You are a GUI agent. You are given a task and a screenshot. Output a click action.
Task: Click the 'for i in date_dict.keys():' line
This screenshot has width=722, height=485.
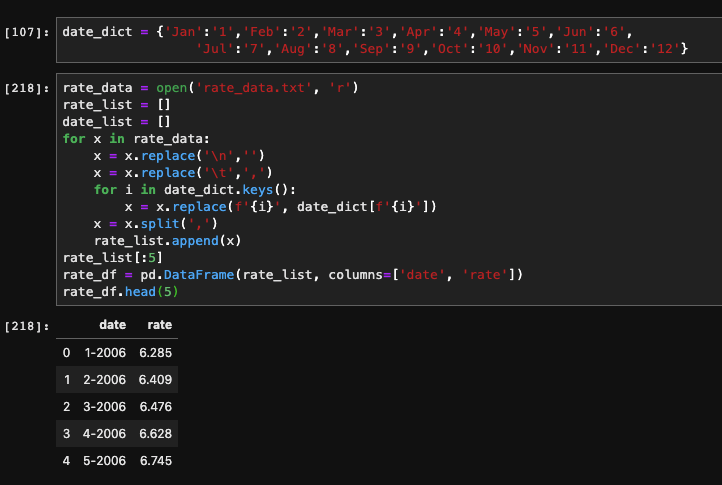point(192,189)
